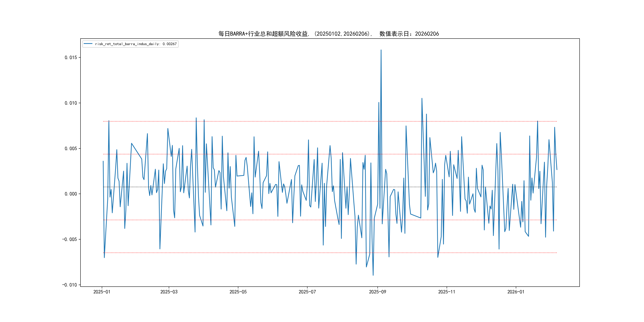Select the 2025-01 x-axis date label

(x=102, y=292)
